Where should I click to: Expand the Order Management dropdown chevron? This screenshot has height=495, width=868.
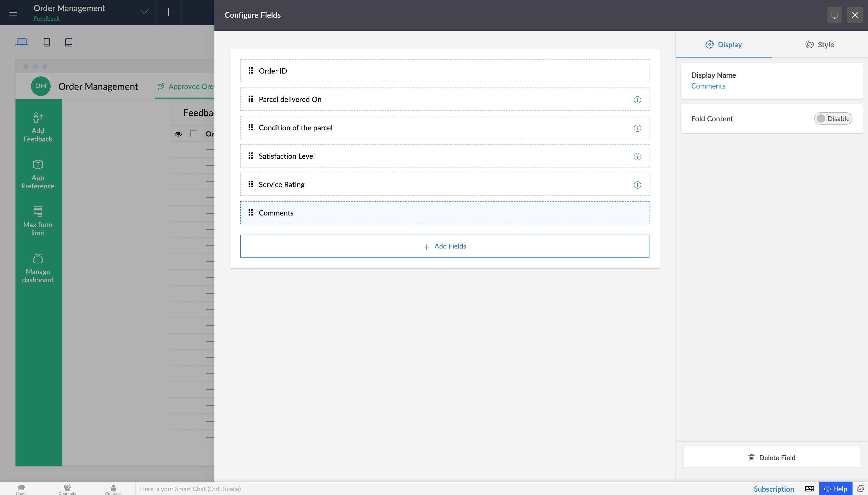pos(145,12)
